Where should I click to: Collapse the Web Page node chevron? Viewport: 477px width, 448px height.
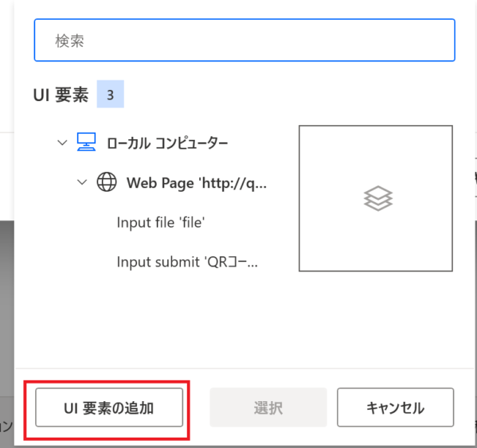(x=82, y=182)
